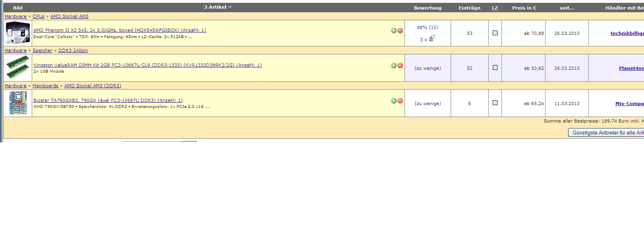Open 'AMD Sockel AM3 (DDR3)' breadcrumb
This screenshot has height=238, width=644.
(x=93, y=86)
